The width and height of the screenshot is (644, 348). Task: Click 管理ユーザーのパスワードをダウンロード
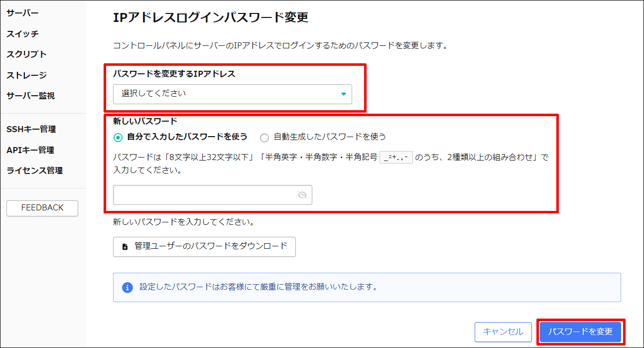(x=204, y=246)
